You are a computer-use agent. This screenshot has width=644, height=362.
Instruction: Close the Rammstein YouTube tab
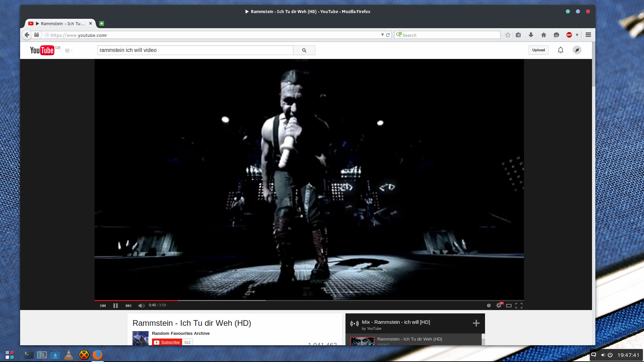(x=91, y=23)
